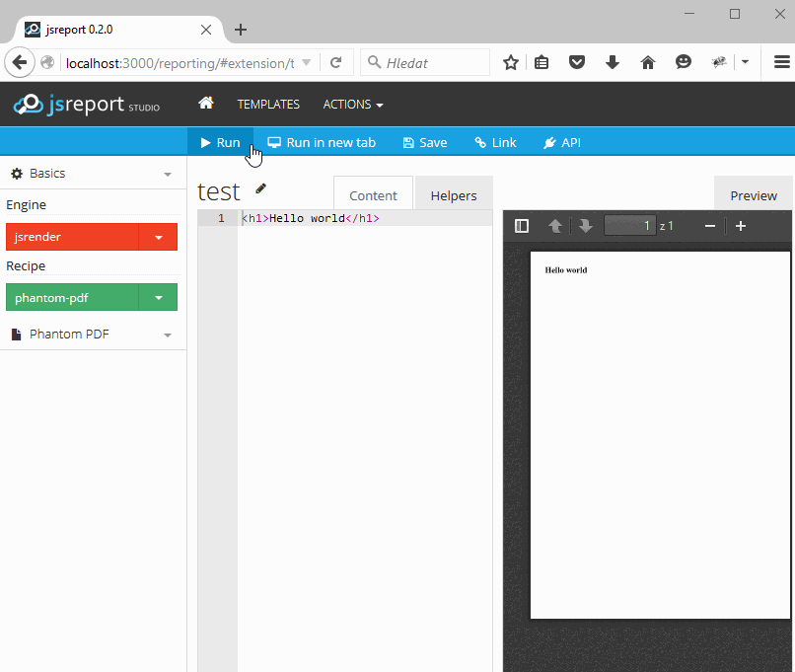Go to previous PDF page
795x672 pixels.
coord(555,226)
